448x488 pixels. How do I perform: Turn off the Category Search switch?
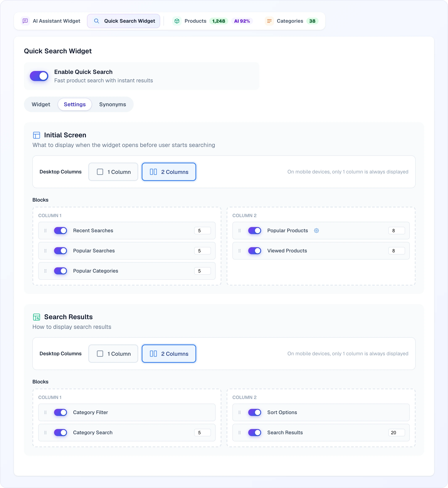pyautogui.click(x=61, y=432)
